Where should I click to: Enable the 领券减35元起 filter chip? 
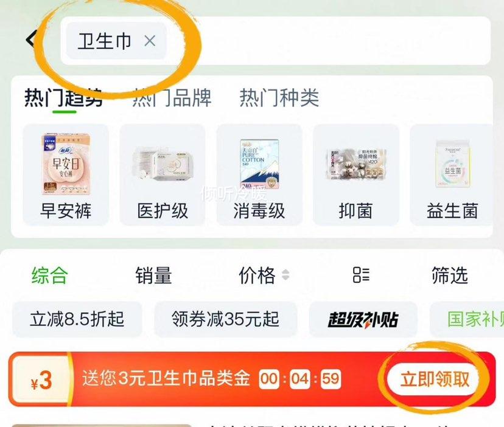225,319
